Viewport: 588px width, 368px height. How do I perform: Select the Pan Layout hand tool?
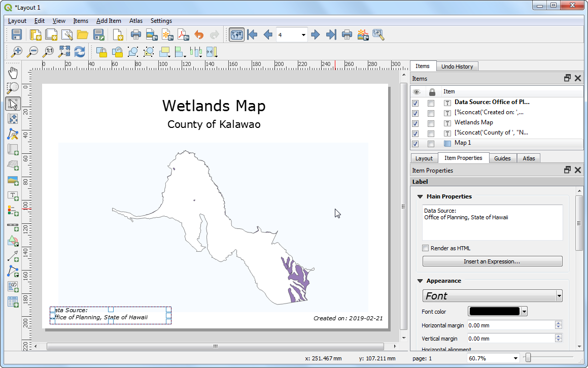(x=13, y=73)
